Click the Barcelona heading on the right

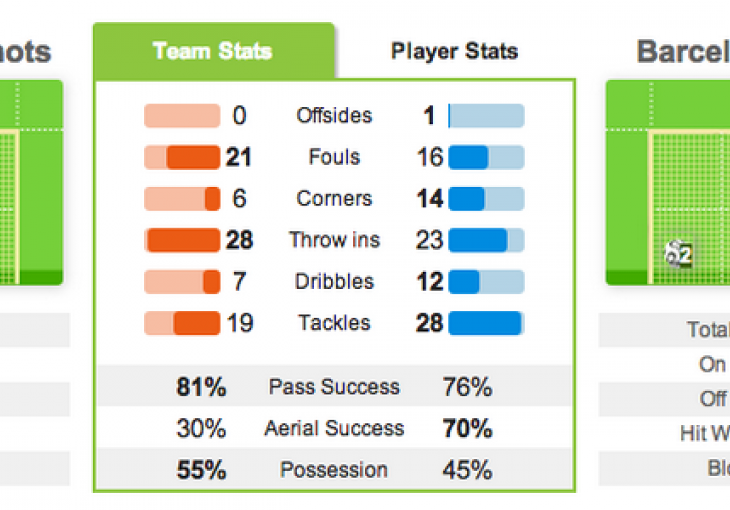tap(684, 52)
